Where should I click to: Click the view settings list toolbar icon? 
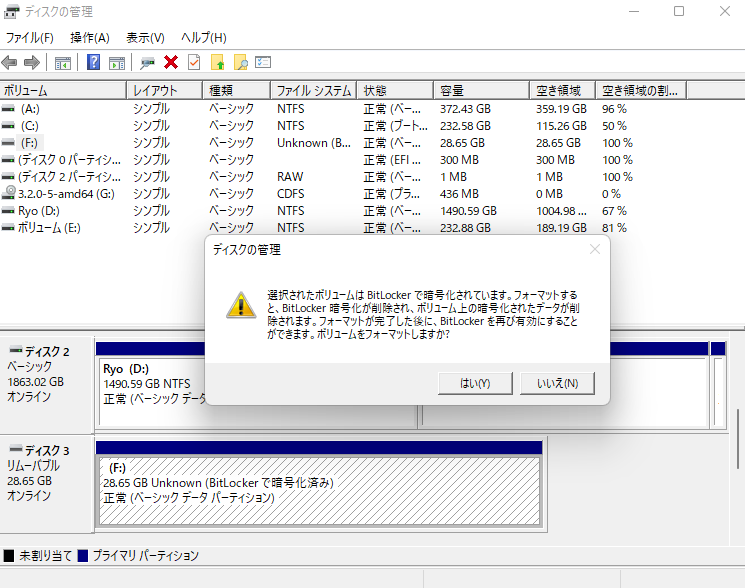pyautogui.click(x=263, y=62)
